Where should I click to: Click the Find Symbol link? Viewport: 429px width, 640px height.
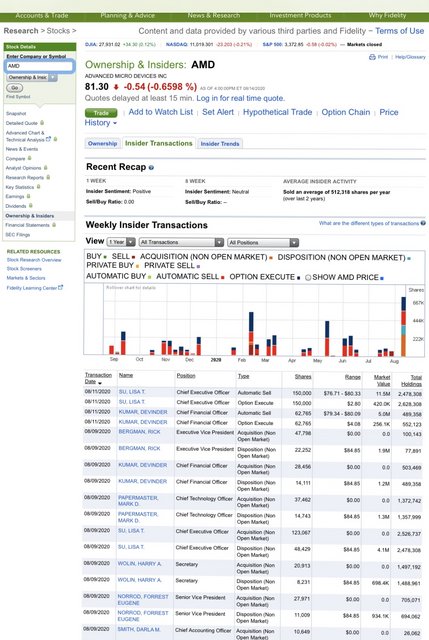pos(18,97)
